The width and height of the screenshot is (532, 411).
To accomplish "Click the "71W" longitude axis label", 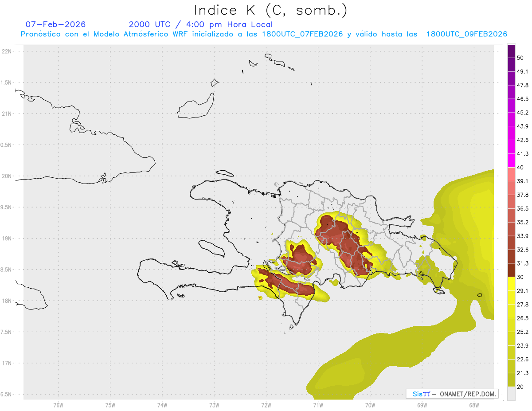I will 318,405.
